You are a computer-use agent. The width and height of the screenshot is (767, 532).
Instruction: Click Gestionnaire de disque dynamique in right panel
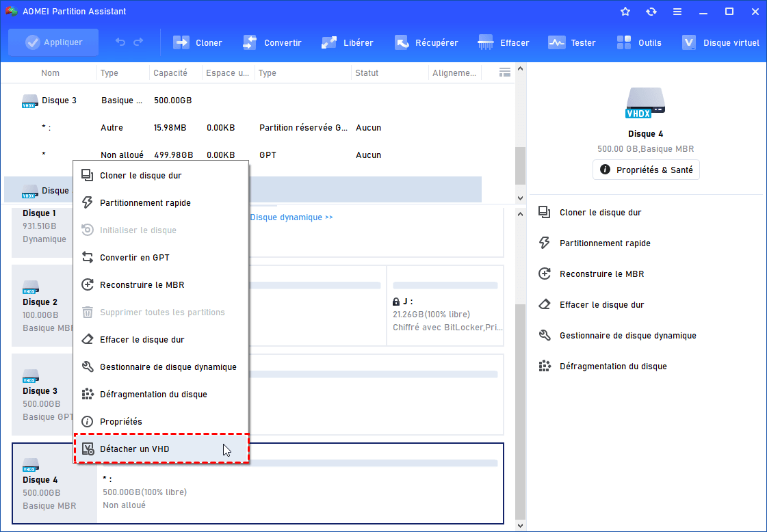tap(627, 336)
